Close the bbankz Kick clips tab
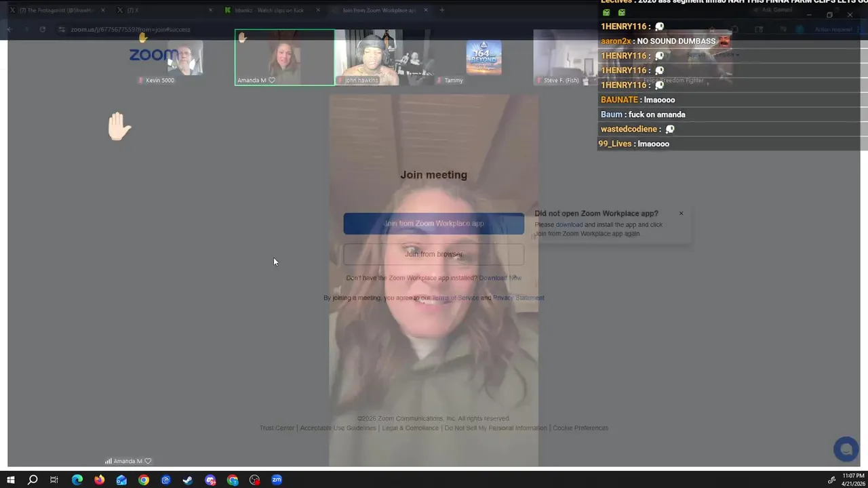The image size is (868, 488). pos(318,10)
